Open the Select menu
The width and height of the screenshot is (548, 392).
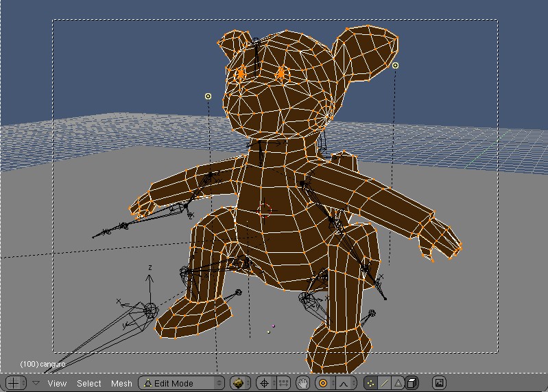tap(88, 383)
